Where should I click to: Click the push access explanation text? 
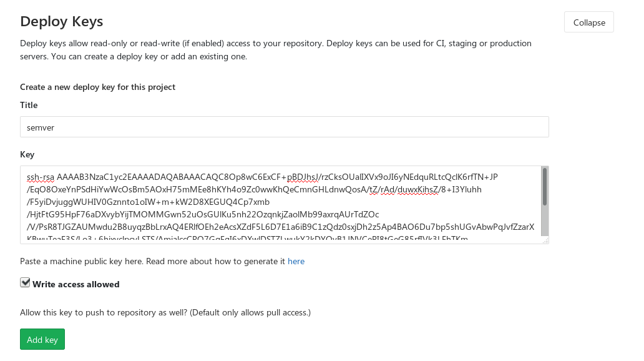pyautogui.click(x=165, y=312)
